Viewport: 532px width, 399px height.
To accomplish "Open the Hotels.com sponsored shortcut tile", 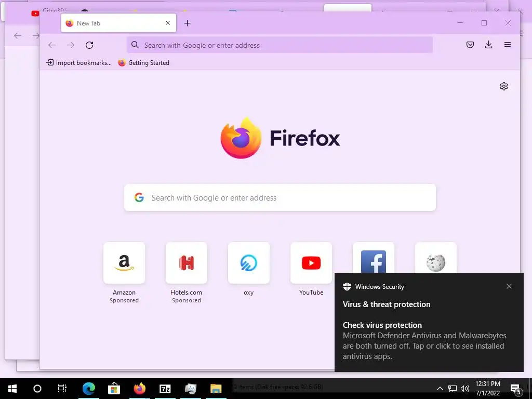I will [x=187, y=263].
